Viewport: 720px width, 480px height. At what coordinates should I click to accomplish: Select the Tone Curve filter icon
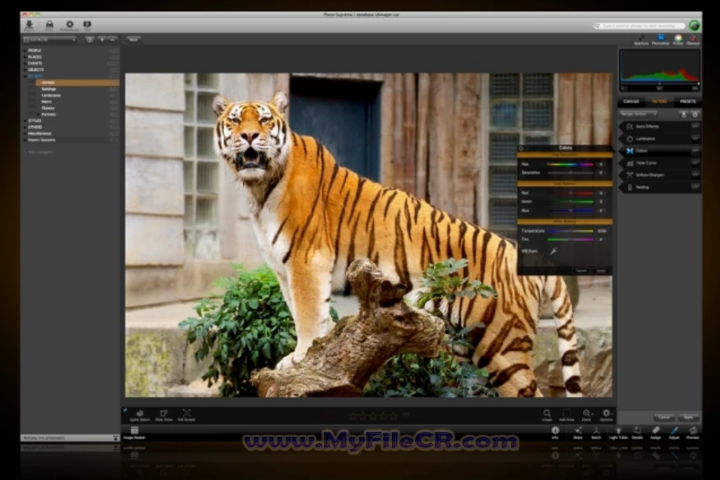pos(630,163)
